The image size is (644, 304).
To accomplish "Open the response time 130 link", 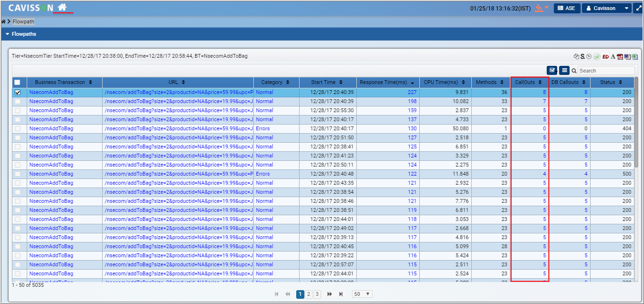I will [412, 129].
